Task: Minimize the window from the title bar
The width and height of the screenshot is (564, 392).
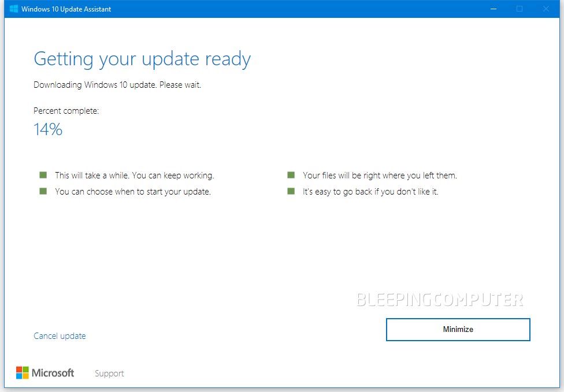Action: 493,9
